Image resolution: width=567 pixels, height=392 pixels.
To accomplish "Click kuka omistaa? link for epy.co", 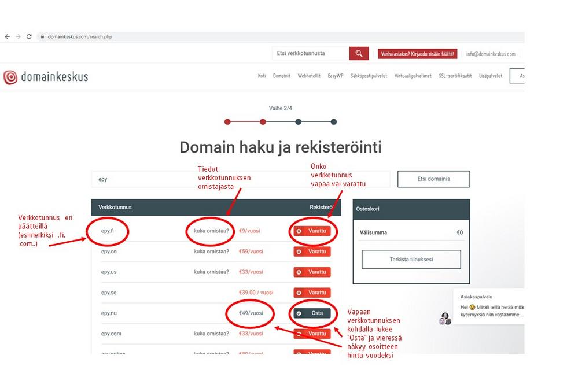I will pos(211,252).
